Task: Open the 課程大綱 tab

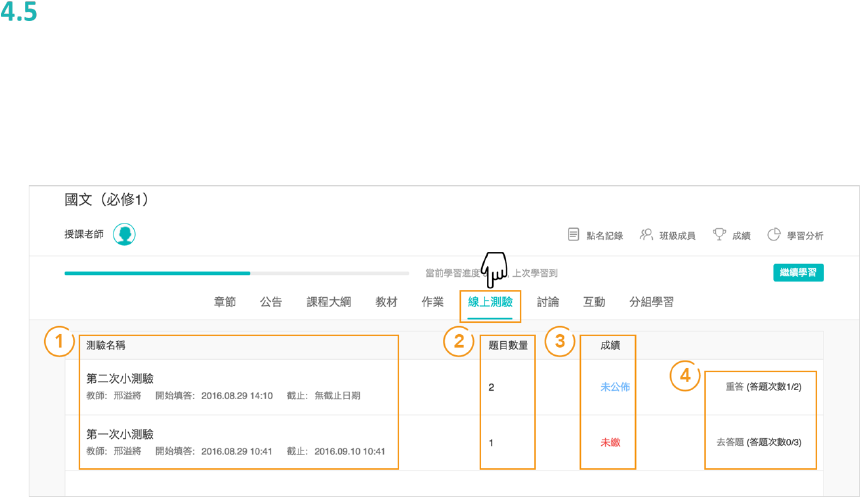Action: click(x=328, y=302)
